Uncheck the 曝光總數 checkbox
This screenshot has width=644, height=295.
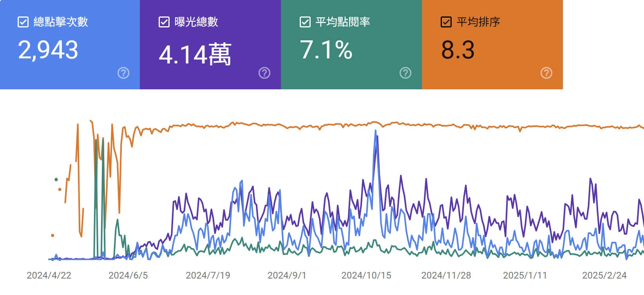[x=164, y=22]
